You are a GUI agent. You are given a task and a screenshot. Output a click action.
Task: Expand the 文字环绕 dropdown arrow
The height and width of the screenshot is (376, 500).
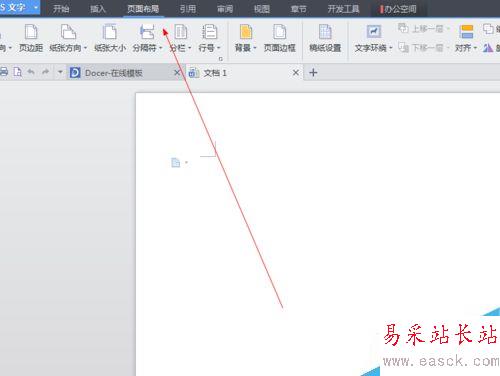(x=391, y=48)
